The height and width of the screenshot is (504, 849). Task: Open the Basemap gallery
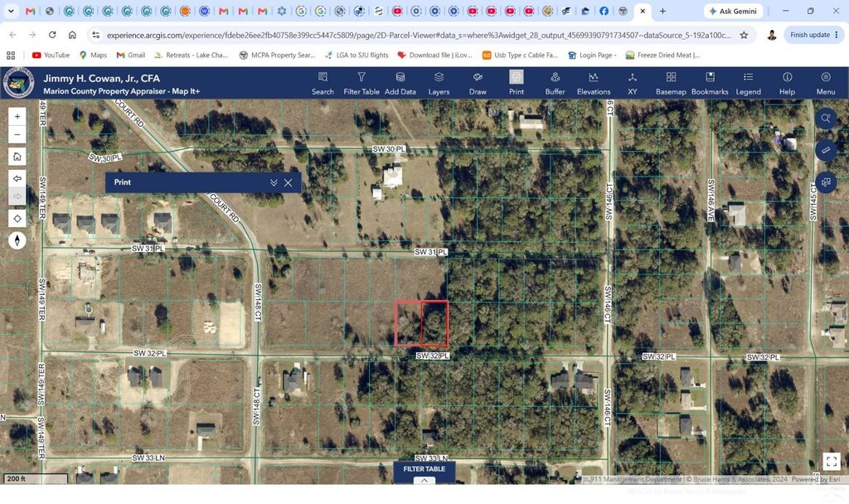coord(671,84)
